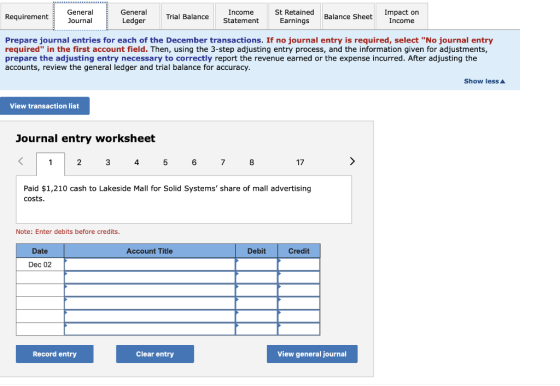Click Debit field in third row
560x386 pixels.
click(256, 290)
